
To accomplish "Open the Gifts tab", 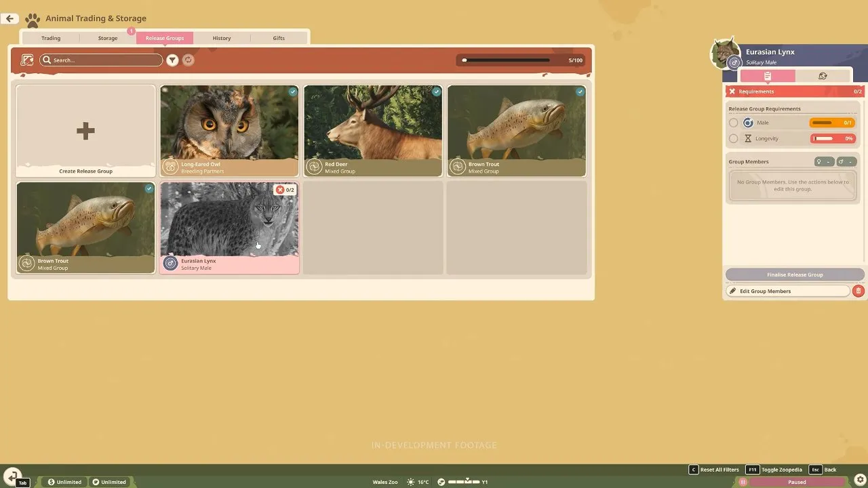I will point(279,38).
